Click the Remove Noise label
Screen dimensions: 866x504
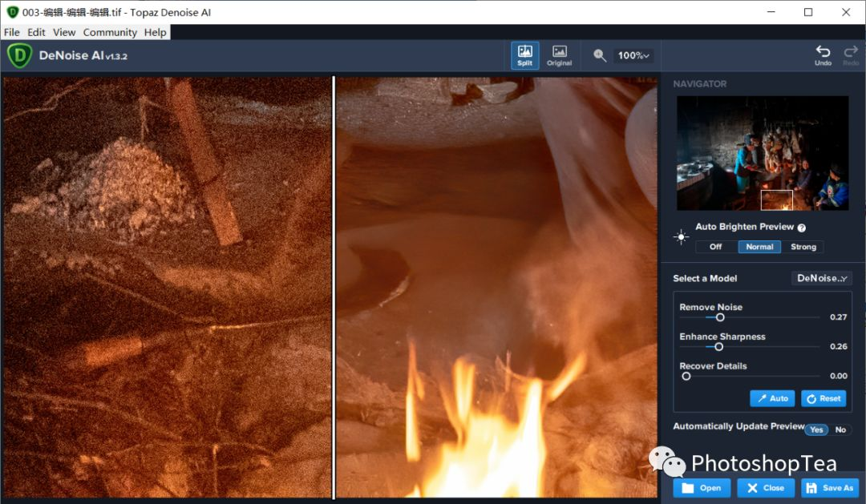pos(710,307)
